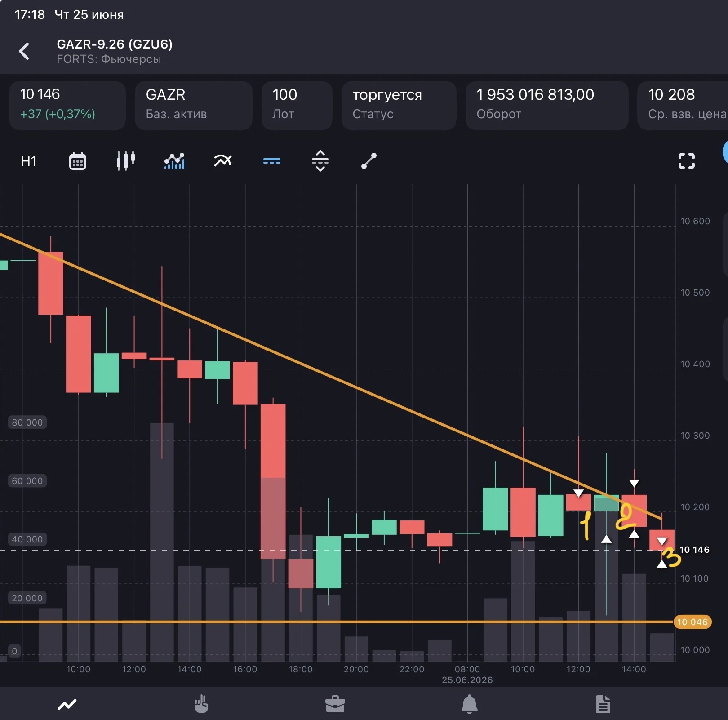Toggle the volume indicator icon
728x720 pixels.
pyautogui.click(x=174, y=161)
